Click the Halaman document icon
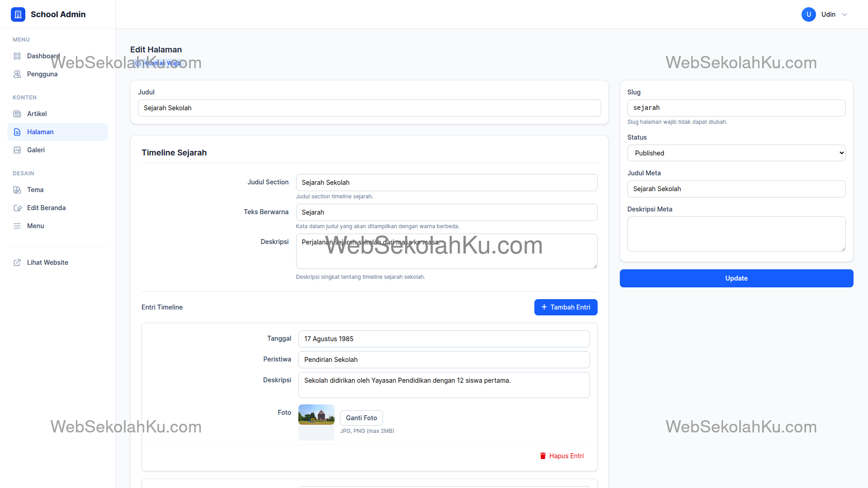This screenshot has width=868, height=488. pos(17,132)
